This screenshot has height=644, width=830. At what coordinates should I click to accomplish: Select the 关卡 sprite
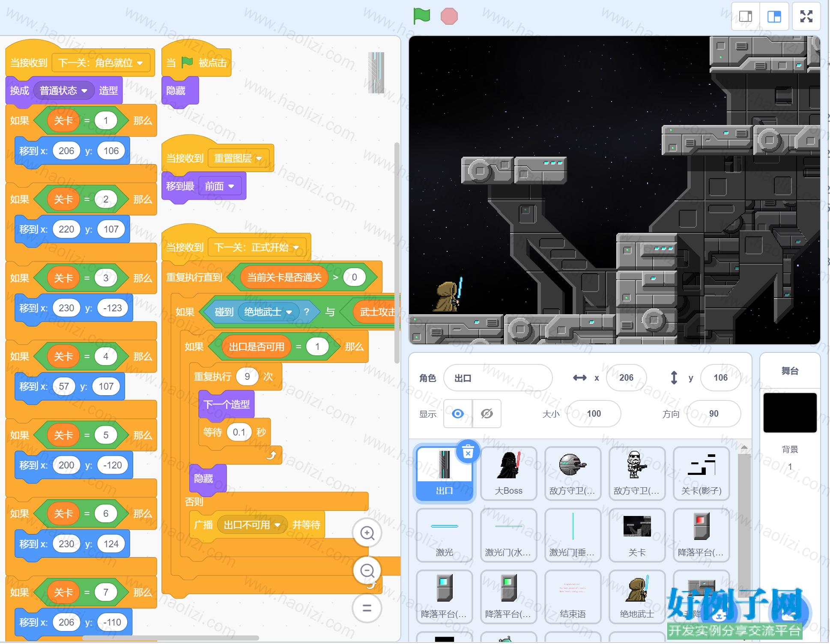[637, 535]
